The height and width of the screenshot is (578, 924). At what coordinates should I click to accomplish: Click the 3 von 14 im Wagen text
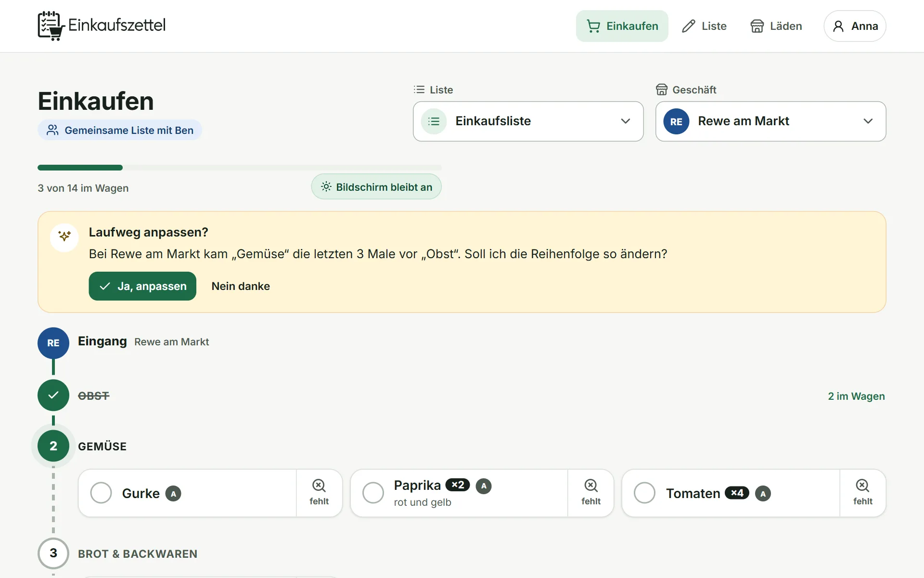point(83,188)
